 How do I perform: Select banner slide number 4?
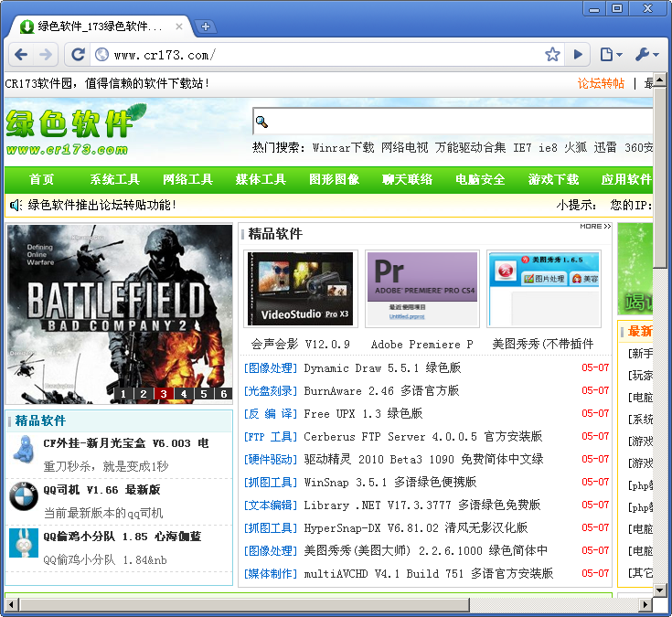184,394
